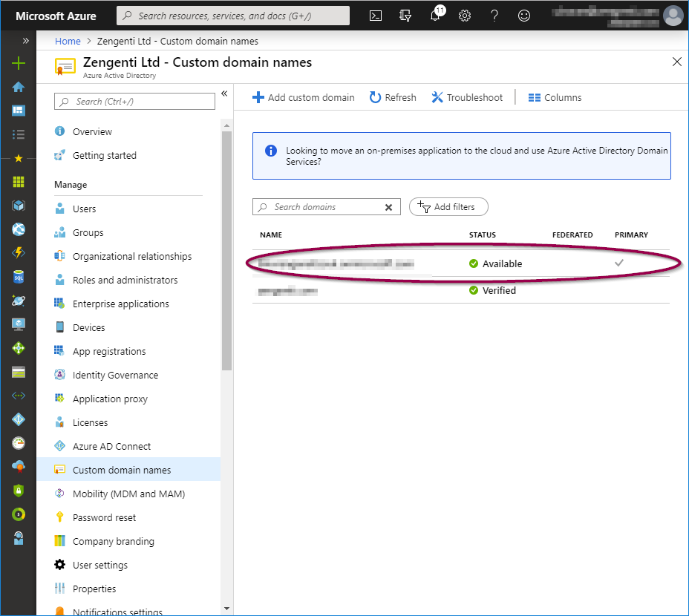
Task: Click the Home breadcrumb link
Action: (68, 42)
